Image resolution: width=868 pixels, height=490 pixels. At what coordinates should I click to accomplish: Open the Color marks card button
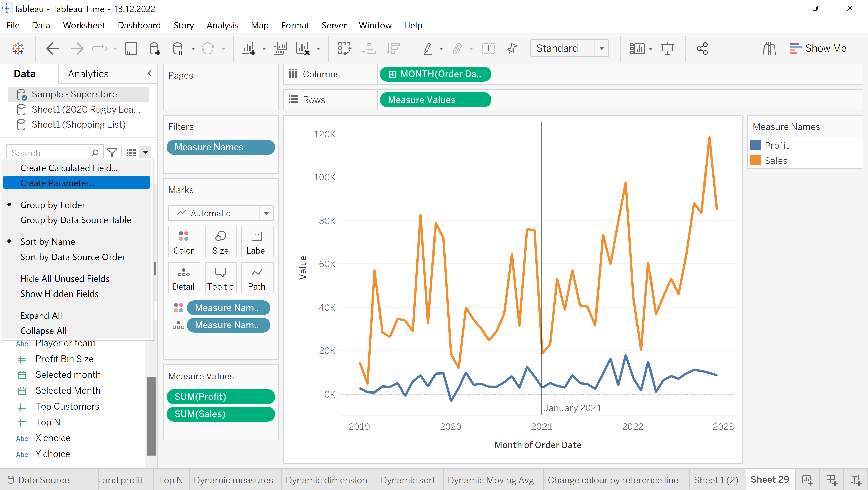tap(184, 241)
